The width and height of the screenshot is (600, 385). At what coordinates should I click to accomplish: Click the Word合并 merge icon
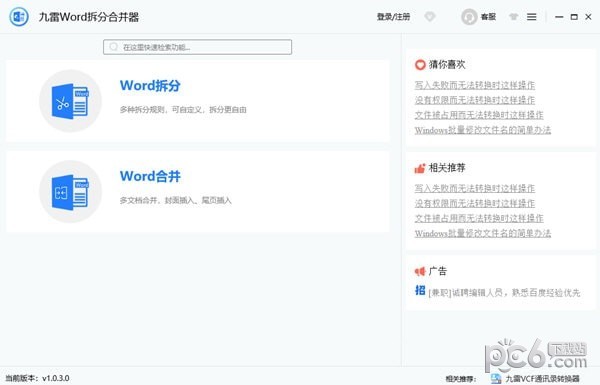[70, 192]
